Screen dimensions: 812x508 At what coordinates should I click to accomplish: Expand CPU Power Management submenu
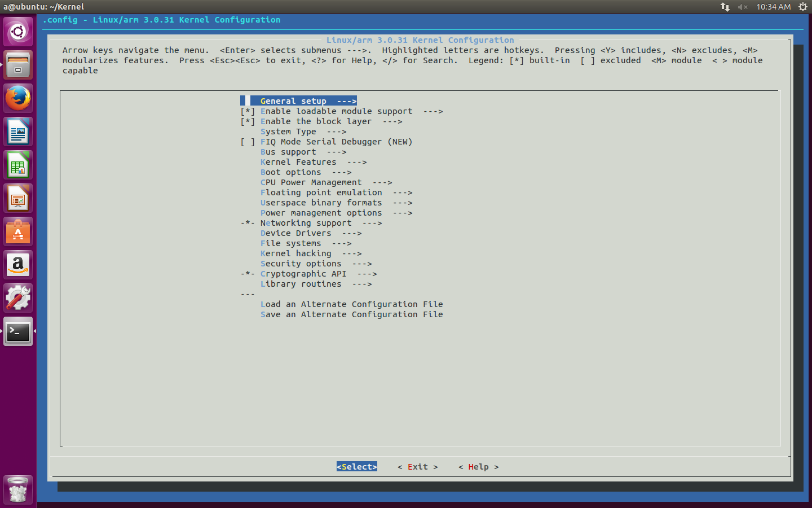click(326, 182)
